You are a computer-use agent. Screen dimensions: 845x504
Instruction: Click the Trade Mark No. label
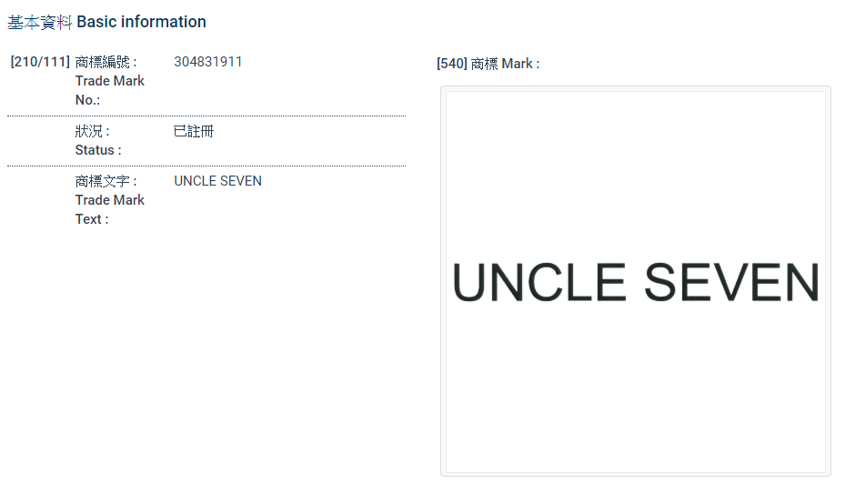coord(109,90)
